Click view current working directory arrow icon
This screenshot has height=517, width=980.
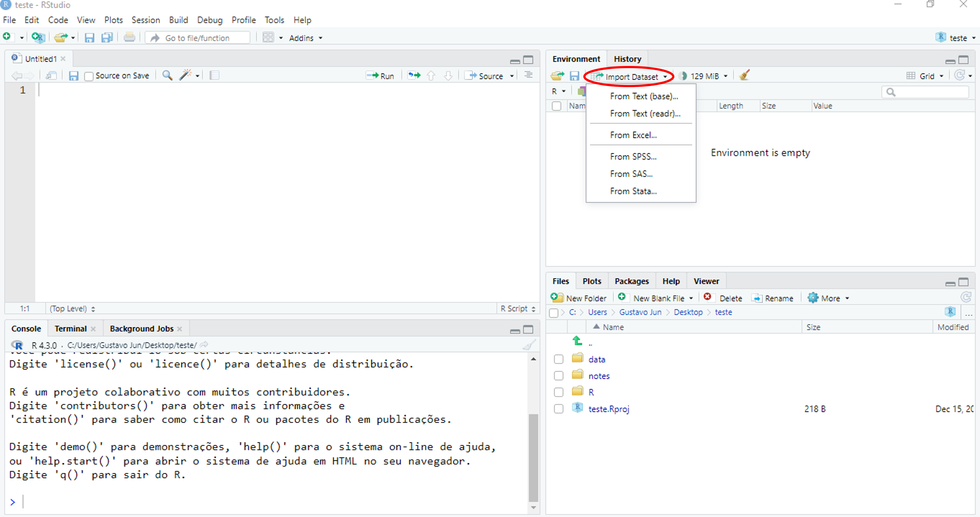204,345
